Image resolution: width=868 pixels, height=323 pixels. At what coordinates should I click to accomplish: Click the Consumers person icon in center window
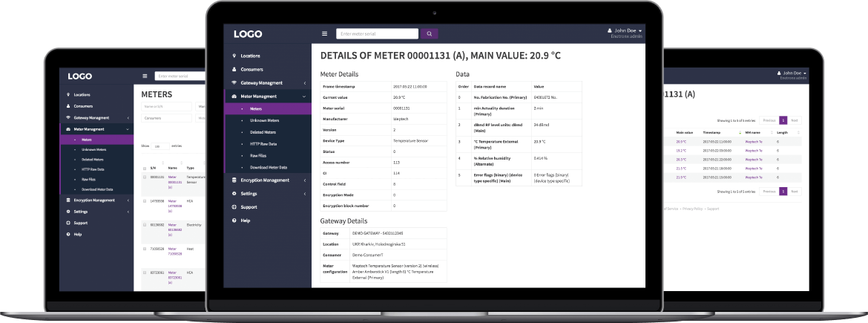click(234, 69)
